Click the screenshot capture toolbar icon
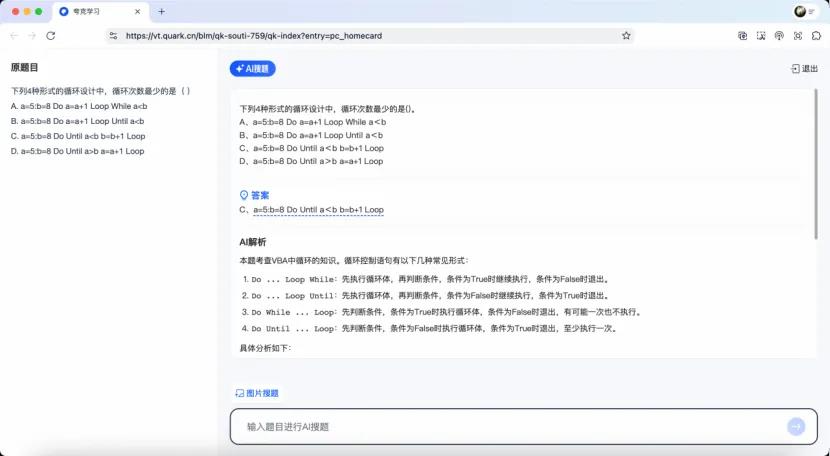The height and width of the screenshot is (456, 830). (761, 35)
